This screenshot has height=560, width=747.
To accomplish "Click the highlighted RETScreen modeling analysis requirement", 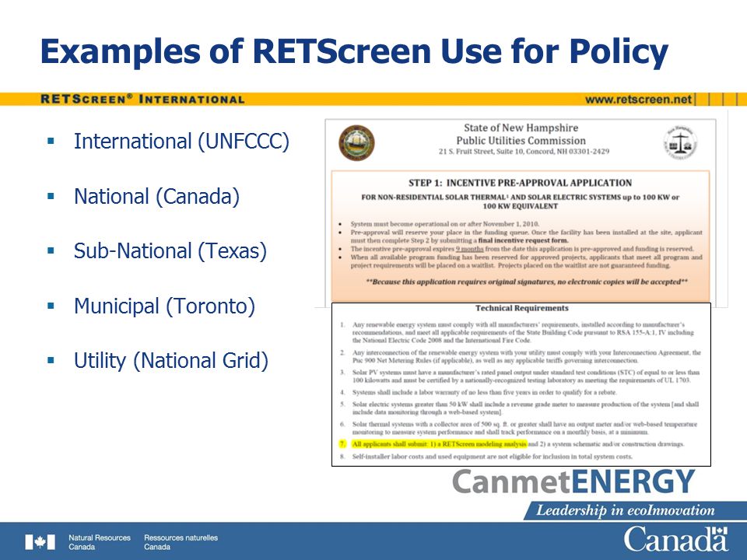I will pos(439,444).
